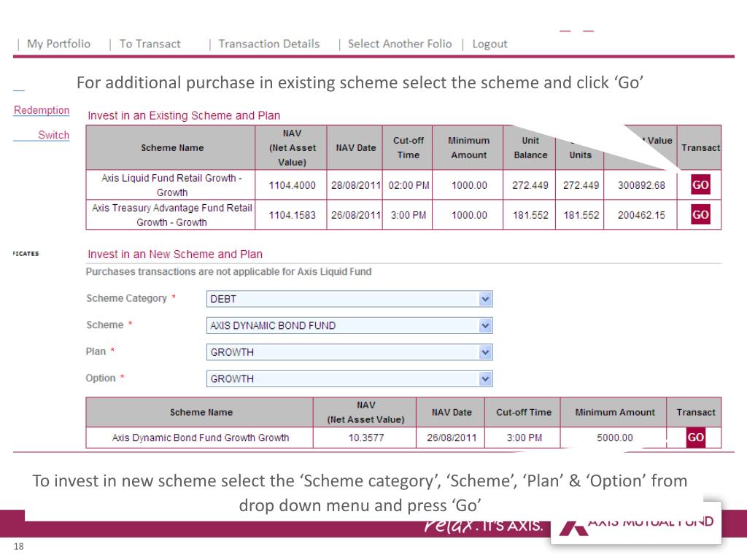747x560 pixels.
Task: Click the cut-off time 02:00 PM cell
Action: 409,185
